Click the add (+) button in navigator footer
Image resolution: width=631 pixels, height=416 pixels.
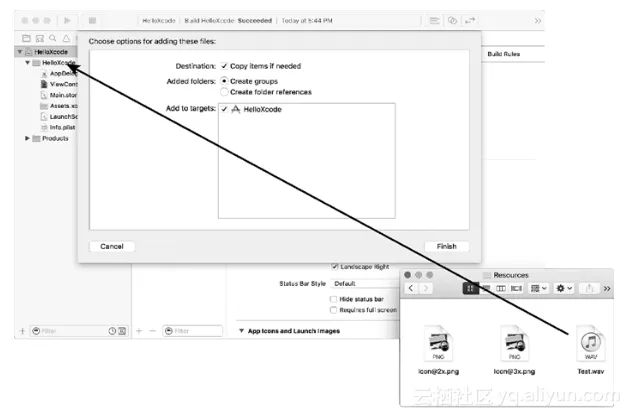22,331
